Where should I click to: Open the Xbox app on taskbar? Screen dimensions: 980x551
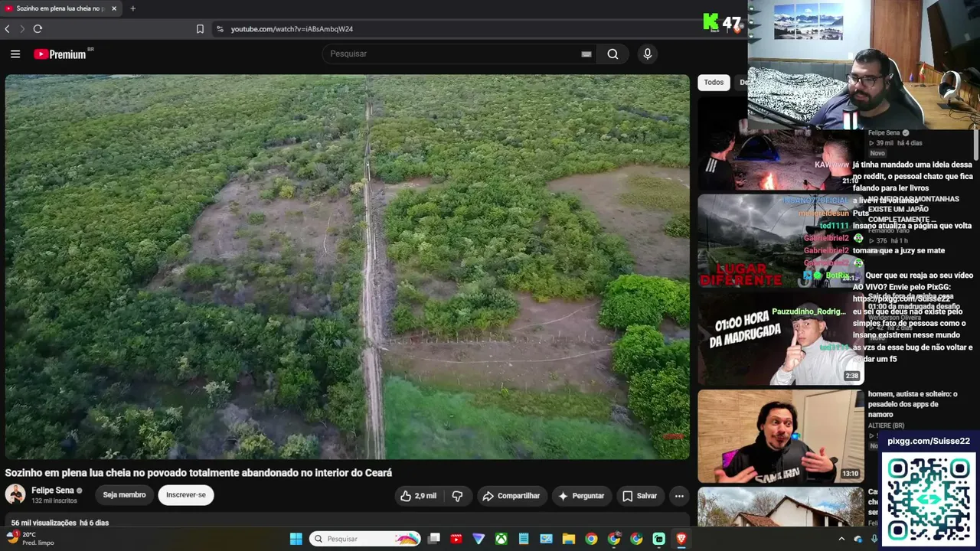point(501,539)
